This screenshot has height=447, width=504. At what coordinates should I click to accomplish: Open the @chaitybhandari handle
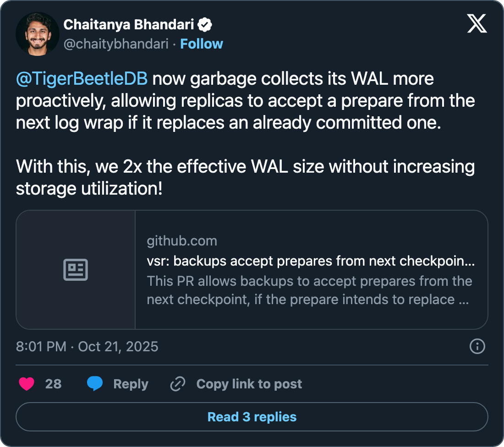point(116,44)
